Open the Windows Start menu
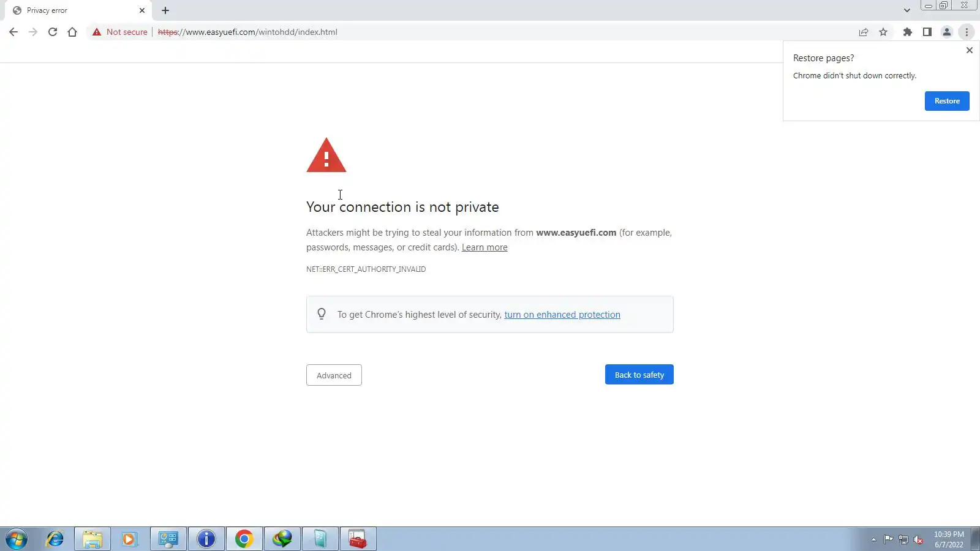Viewport: 980px width, 551px height. 17,539
